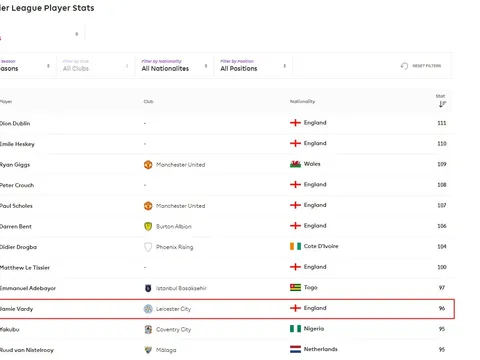Open the All Nationalities filter dropdown

point(174,66)
